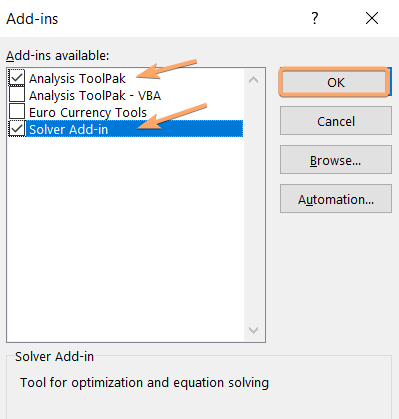Screen dimensions: 399x419
Task: Tick the Euro Currency Tools checkbox
Action: coord(17,111)
